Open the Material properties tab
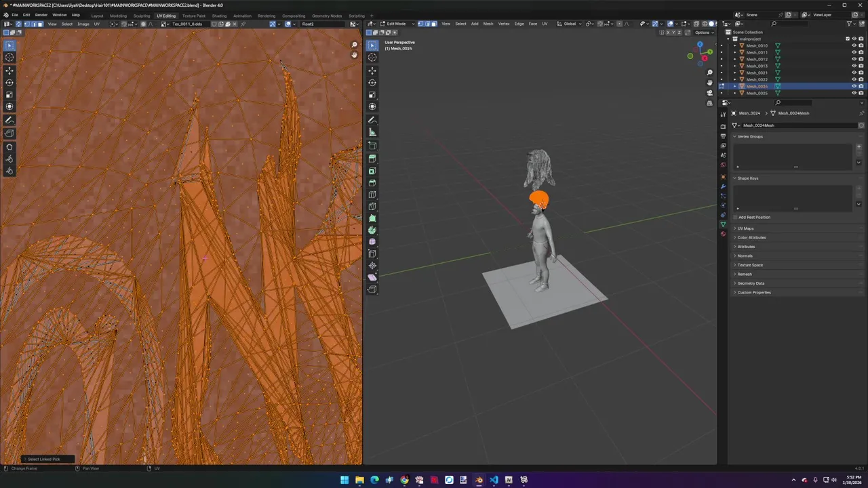Image resolution: width=868 pixels, height=488 pixels. click(x=723, y=234)
